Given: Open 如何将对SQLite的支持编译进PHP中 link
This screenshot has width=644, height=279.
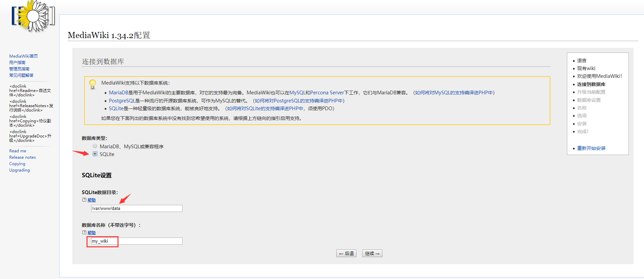Looking at the screenshot, I should click(265, 108).
